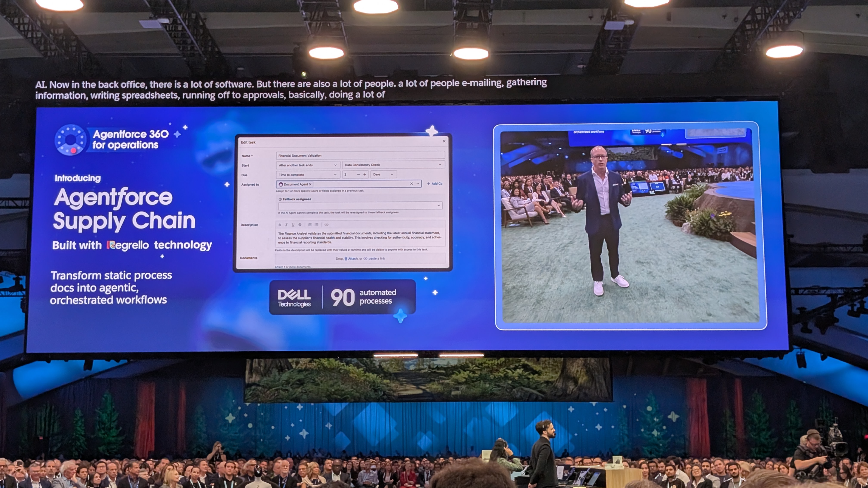
Task: Insert bulleted list in Description
Action: click(x=316, y=225)
